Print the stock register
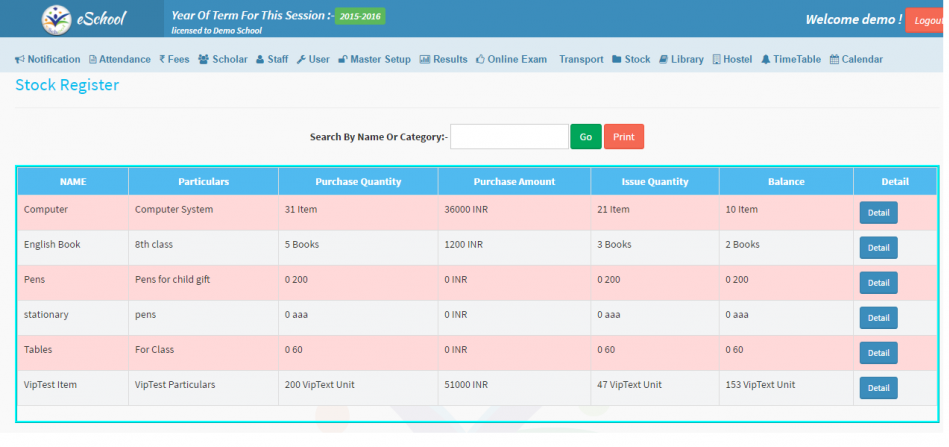Screen dimensions: 949x447 (x=623, y=137)
